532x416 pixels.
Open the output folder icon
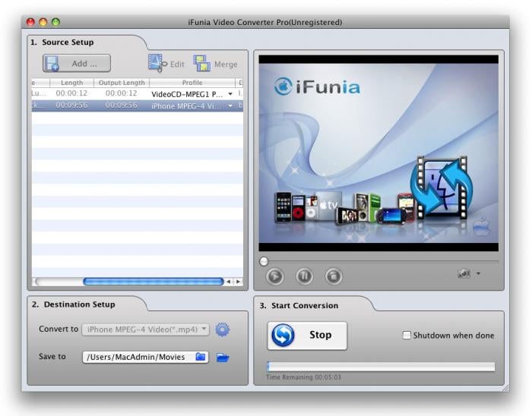click(x=223, y=357)
